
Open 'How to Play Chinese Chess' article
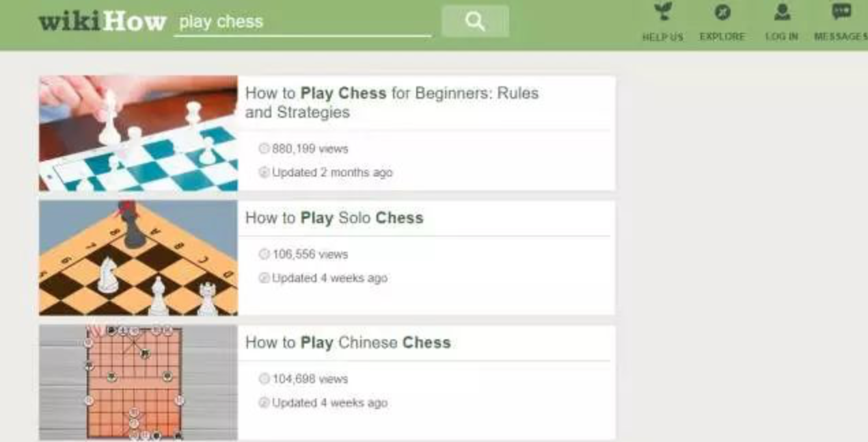point(348,343)
